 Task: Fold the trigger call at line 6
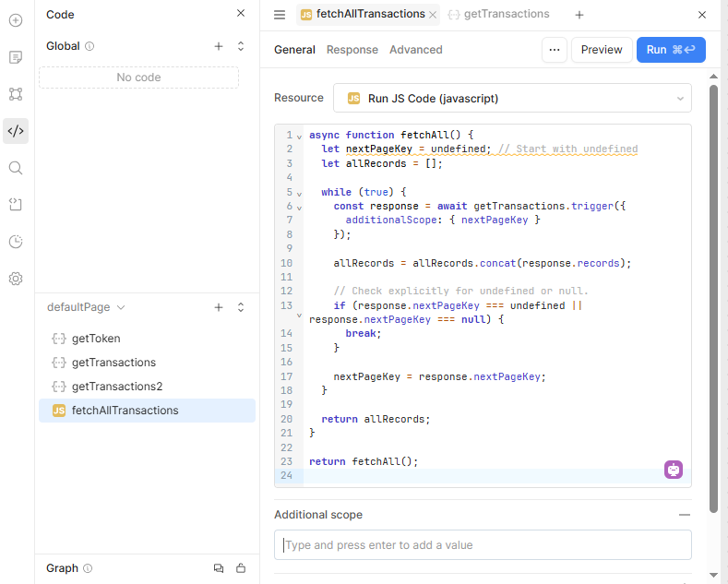pos(300,208)
